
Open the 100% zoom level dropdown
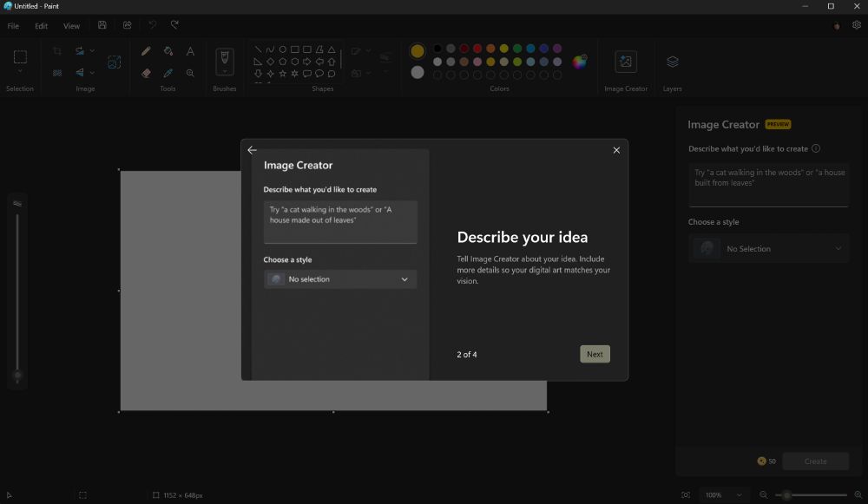point(723,494)
